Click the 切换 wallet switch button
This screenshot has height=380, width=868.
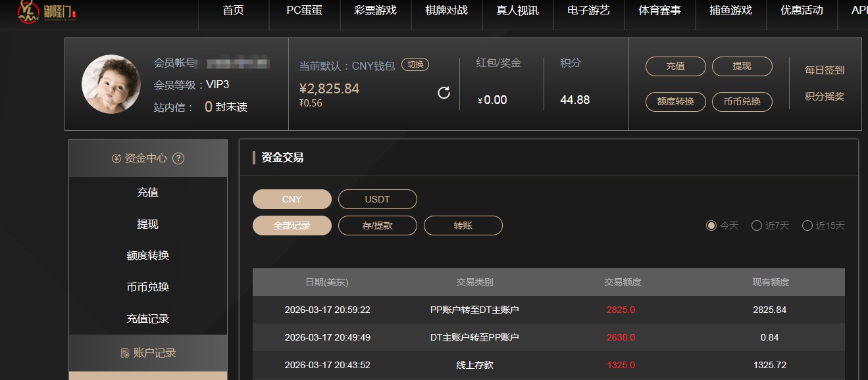pos(415,64)
